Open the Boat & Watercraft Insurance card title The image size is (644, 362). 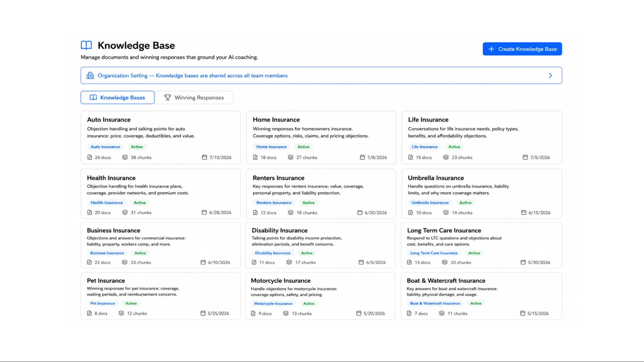point(446,281)
